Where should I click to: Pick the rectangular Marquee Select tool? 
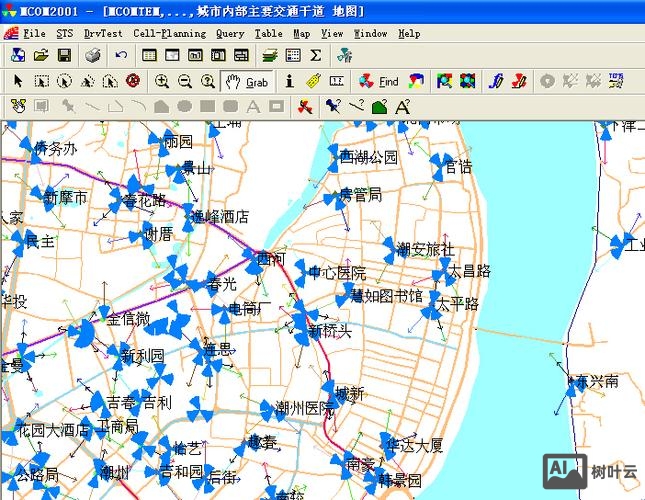point(41,81)
